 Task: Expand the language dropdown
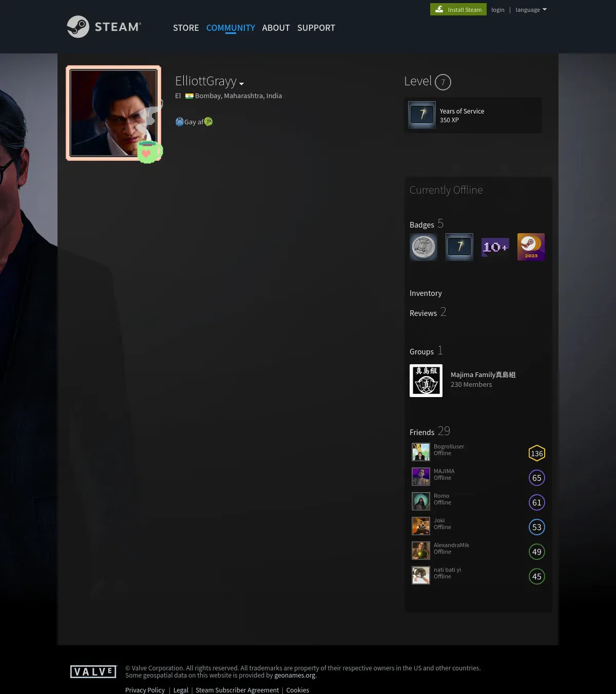[x=531, y=10]
